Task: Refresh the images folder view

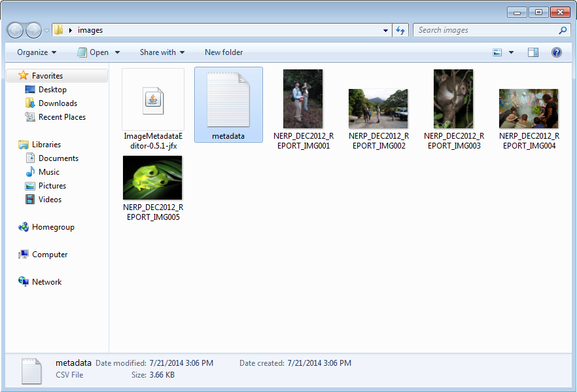Action: coord(400,31)
